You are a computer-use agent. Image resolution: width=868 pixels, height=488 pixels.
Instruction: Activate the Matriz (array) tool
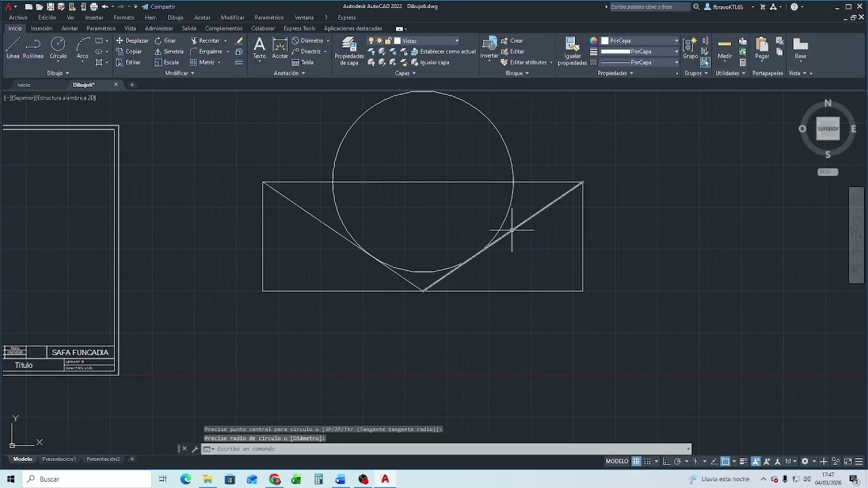[x=202, y=62]
